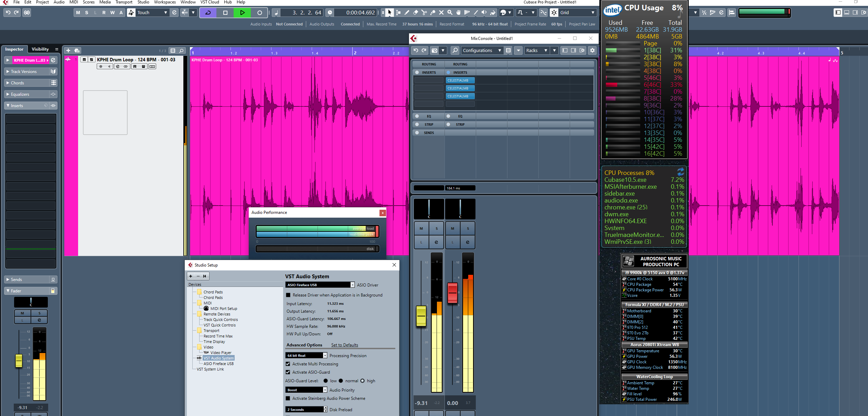The width and height of the screenshot is (868, 416).
Task: Select the Play speaker tool
Action: (x=484, y=13)
